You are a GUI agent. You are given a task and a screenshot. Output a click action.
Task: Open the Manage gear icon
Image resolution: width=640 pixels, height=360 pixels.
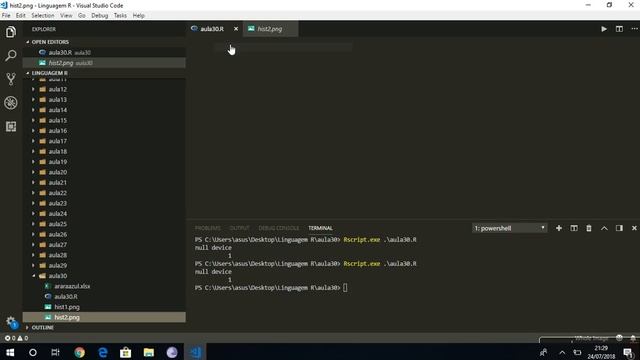coord(11,322)
